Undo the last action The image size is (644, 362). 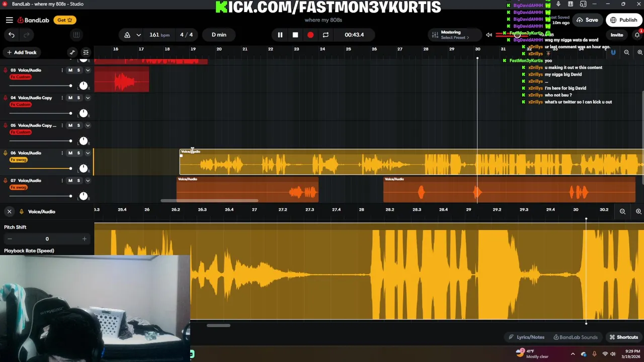point(12,35)
